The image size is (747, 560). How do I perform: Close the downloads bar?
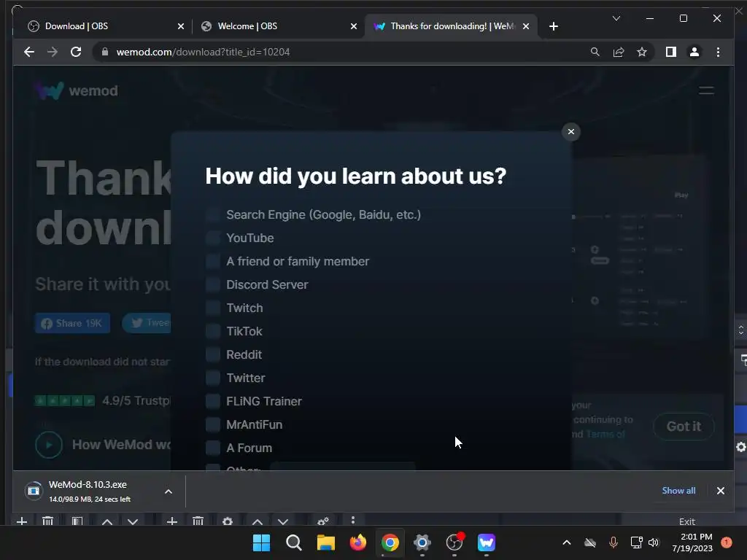click(x=720, y=491)
